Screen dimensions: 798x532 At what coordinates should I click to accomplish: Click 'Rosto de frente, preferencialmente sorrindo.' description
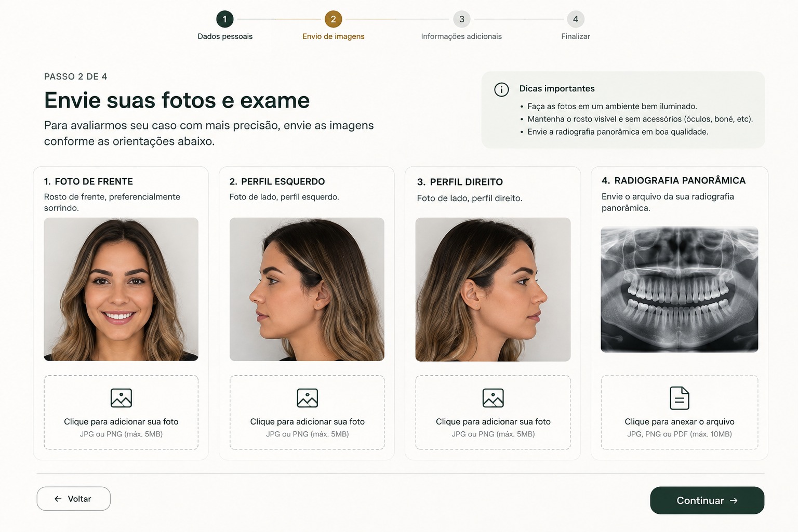[112, 202]
